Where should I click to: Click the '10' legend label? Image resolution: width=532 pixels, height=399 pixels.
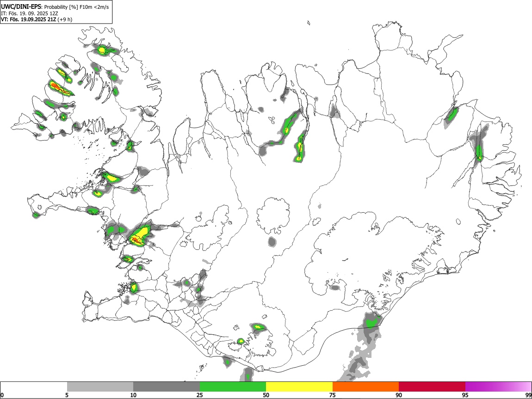click(x=133, y=395)
